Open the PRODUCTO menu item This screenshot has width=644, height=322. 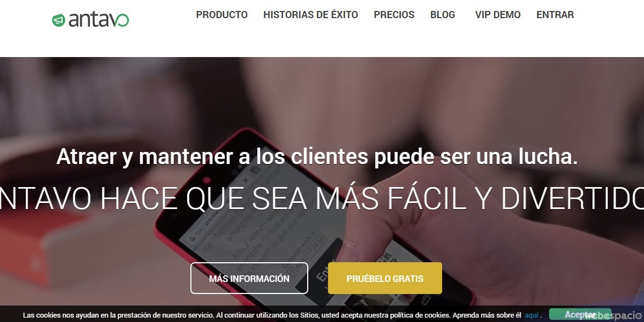pyautogui.click(x=222, y=15)
